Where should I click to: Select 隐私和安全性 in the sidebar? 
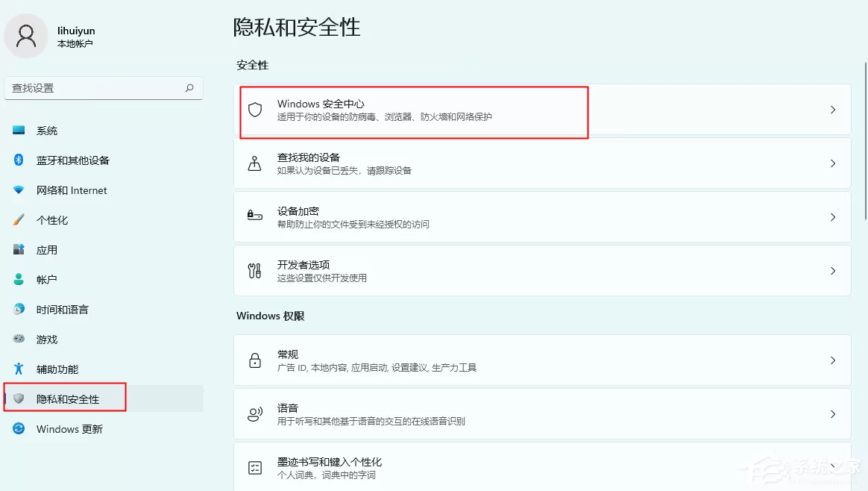pos(104,399)
